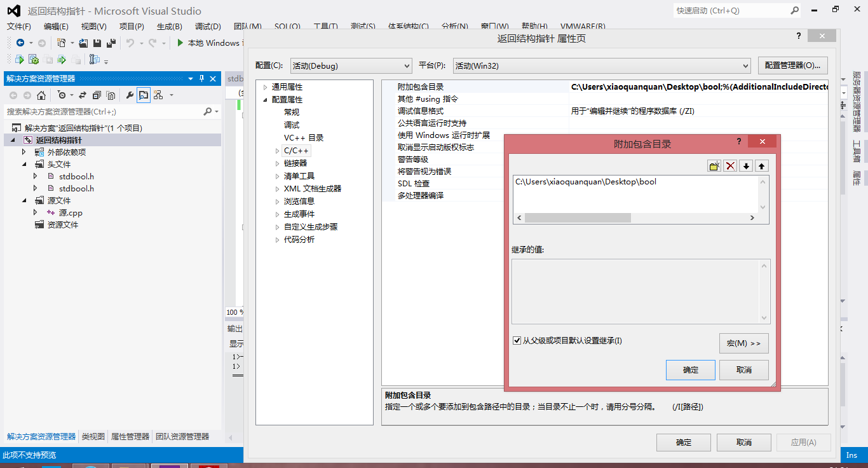Expand the 通用属性 tree node
The image size is (868, 468).
pyautogui.click(x=265, y=87)
